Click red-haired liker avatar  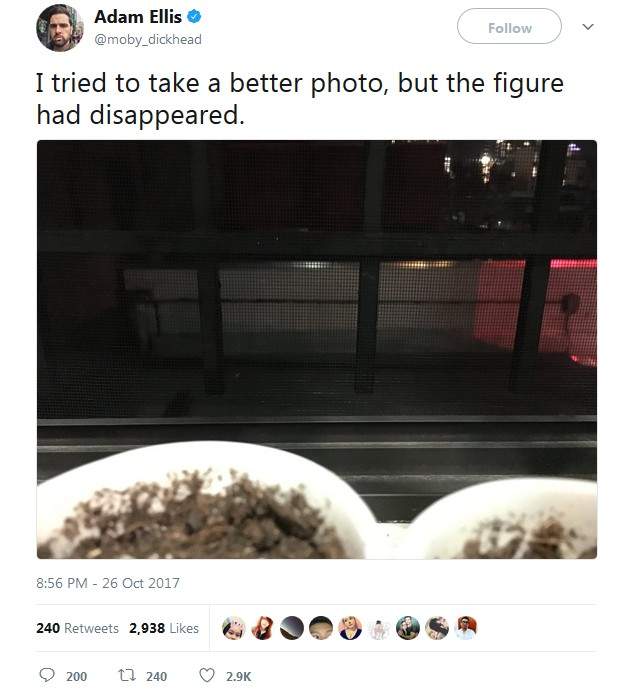point(262,628)
